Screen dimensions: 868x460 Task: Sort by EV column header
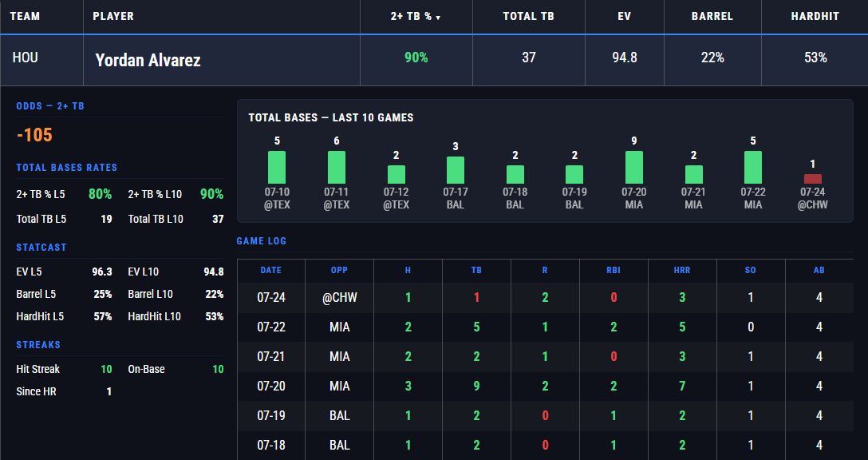click(x=625, y=16)
